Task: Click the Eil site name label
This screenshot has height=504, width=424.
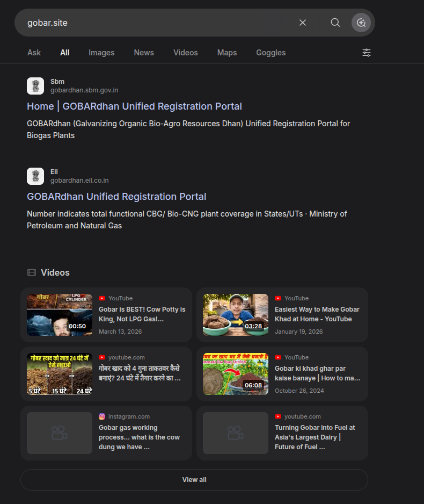Action: pos(54,172)
